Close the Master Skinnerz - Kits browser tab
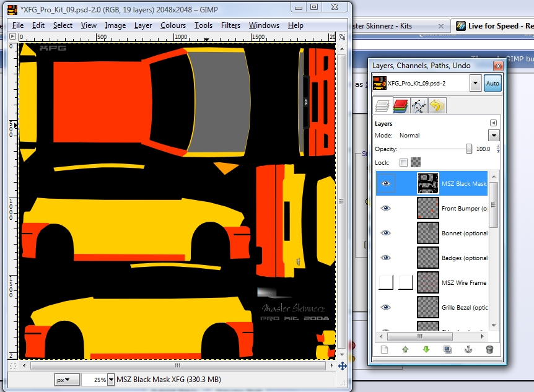The height and width of the screenshot is (392, 534). (x=441, y=26)
